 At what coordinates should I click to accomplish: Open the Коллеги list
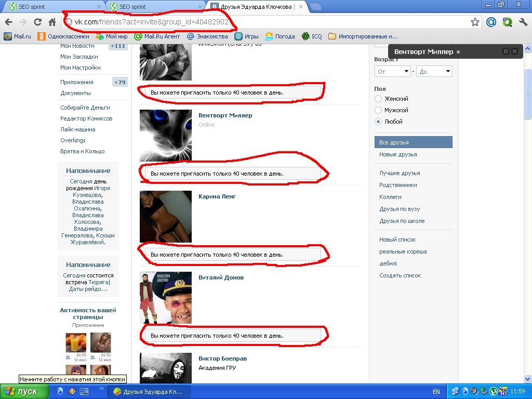point(390,197)
